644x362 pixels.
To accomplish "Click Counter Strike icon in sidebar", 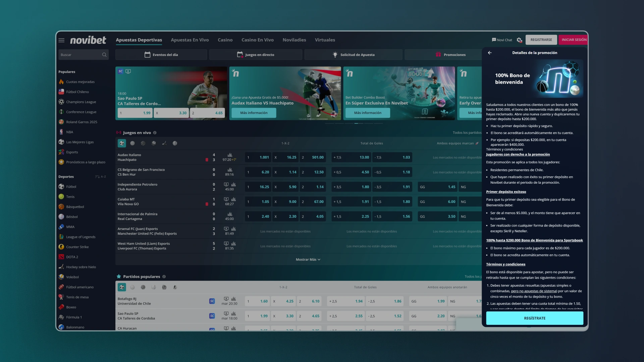I will tap(61, 247).
